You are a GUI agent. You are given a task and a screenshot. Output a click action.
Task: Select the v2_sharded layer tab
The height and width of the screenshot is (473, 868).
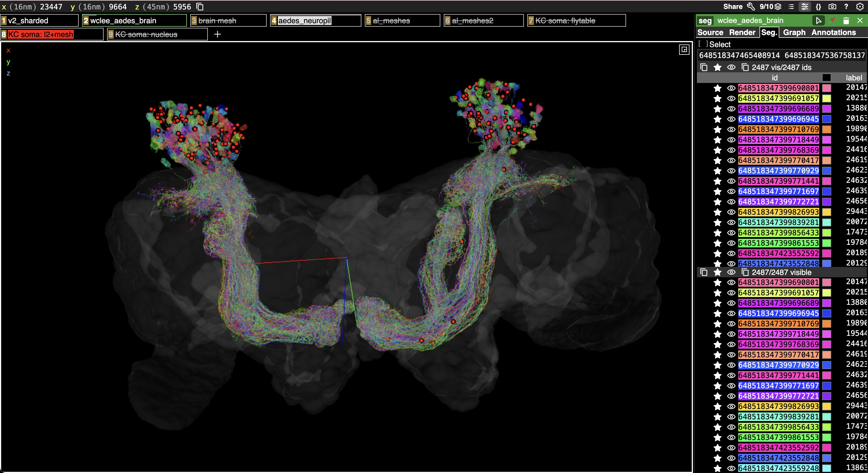(39, 21)
